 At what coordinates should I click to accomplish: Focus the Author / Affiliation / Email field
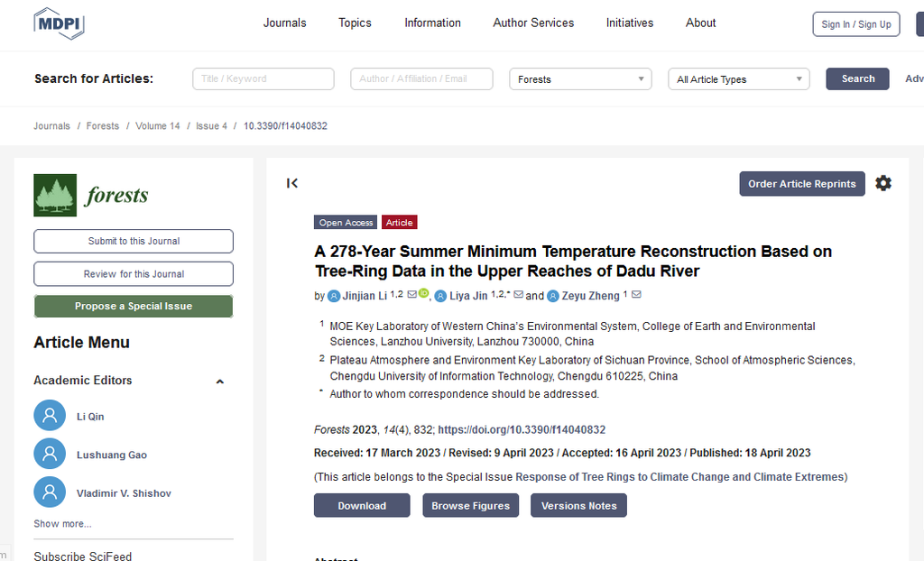point(422,79)
